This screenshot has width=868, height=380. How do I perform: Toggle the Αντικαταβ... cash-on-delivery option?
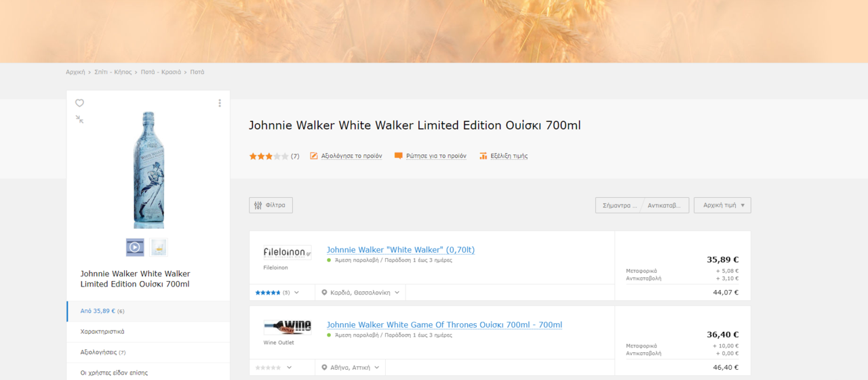[x=665, y=205]
